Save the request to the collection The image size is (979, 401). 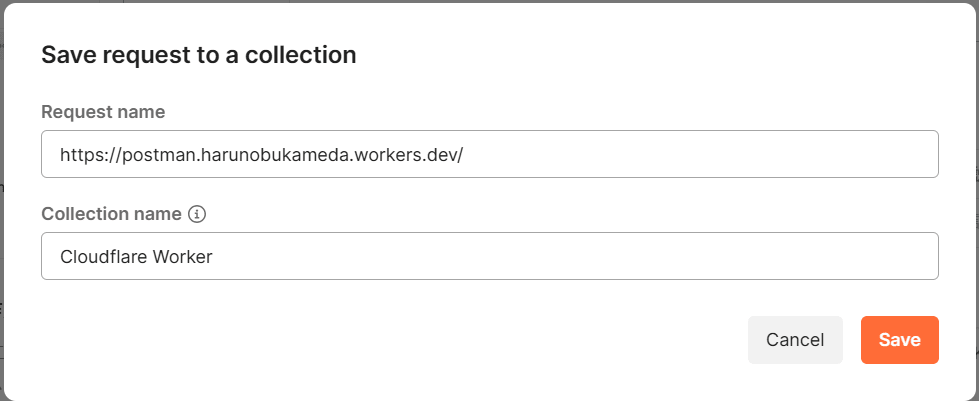(900, 340)
